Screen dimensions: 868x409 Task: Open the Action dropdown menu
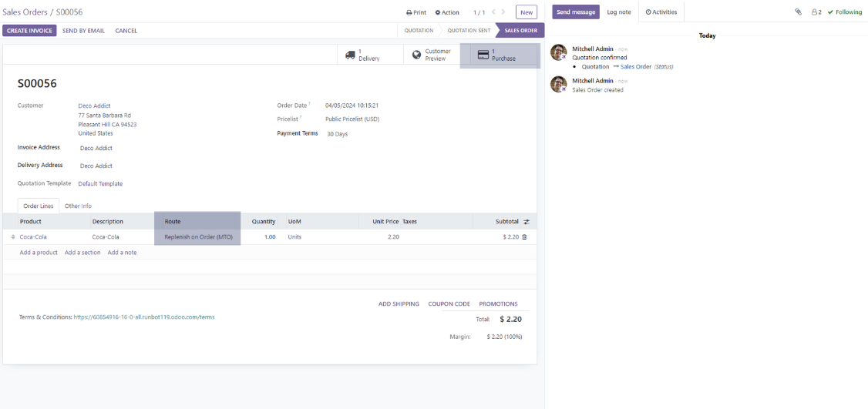[447, 12]
